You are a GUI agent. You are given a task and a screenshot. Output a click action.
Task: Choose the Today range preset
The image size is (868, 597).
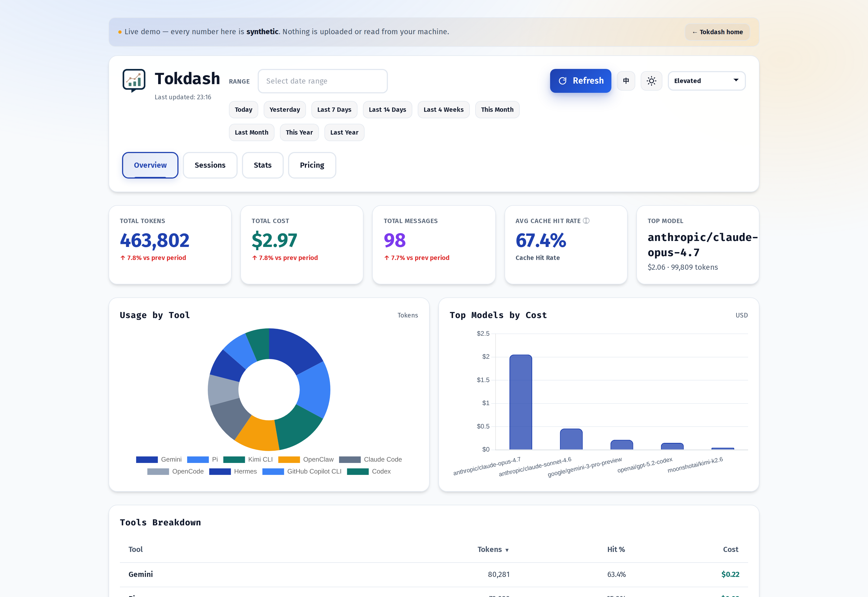(243, 110)
